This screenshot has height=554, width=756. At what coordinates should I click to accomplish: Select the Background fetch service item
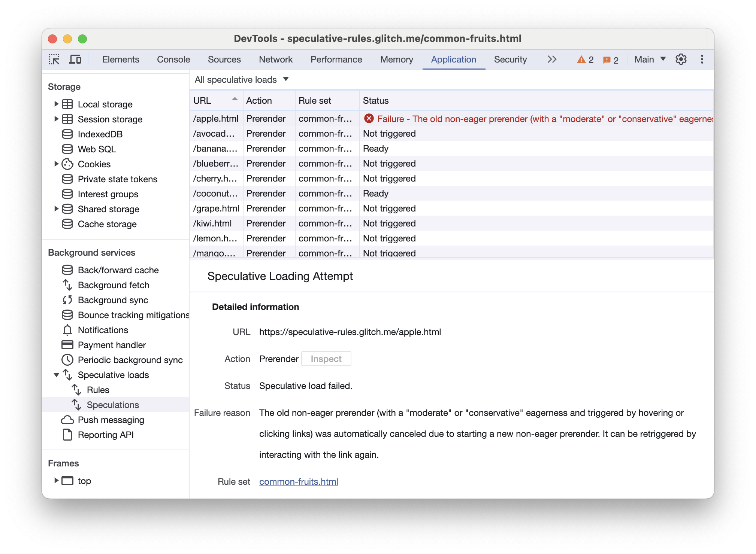[x=114, y=285]
